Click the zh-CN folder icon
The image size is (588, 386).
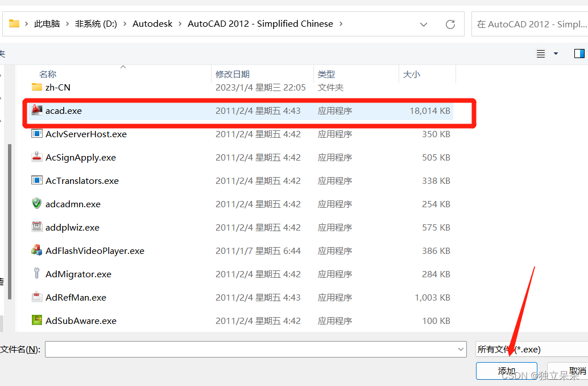coord(37,87)
